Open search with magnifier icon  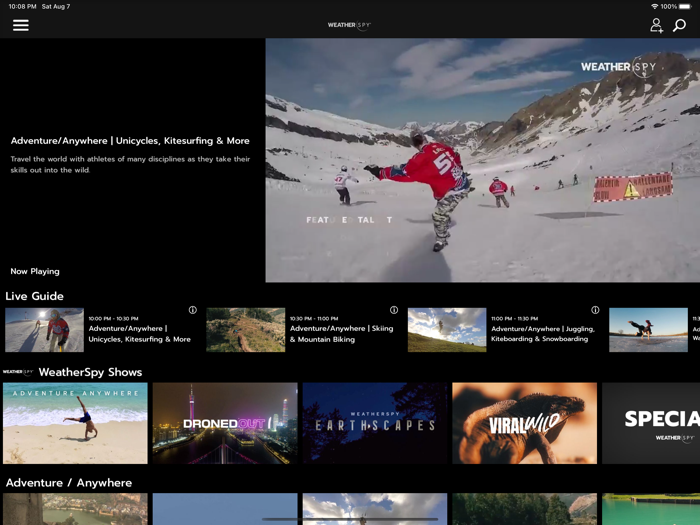coord(680,25)
